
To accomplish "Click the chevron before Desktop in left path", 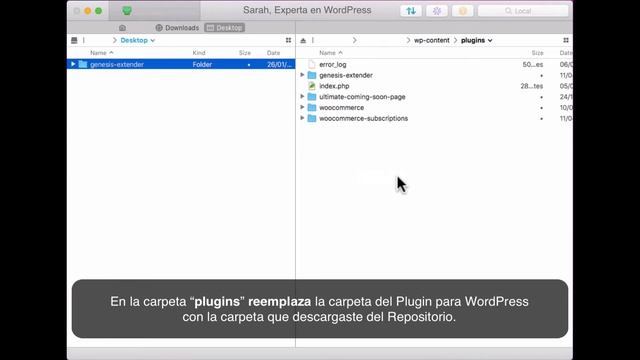I will coord(115,40).
